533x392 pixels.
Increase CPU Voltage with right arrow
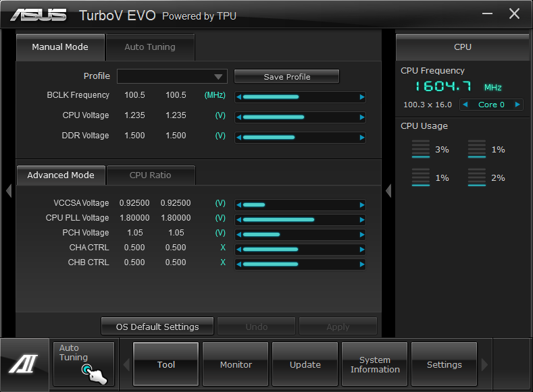tap(362, 117)
